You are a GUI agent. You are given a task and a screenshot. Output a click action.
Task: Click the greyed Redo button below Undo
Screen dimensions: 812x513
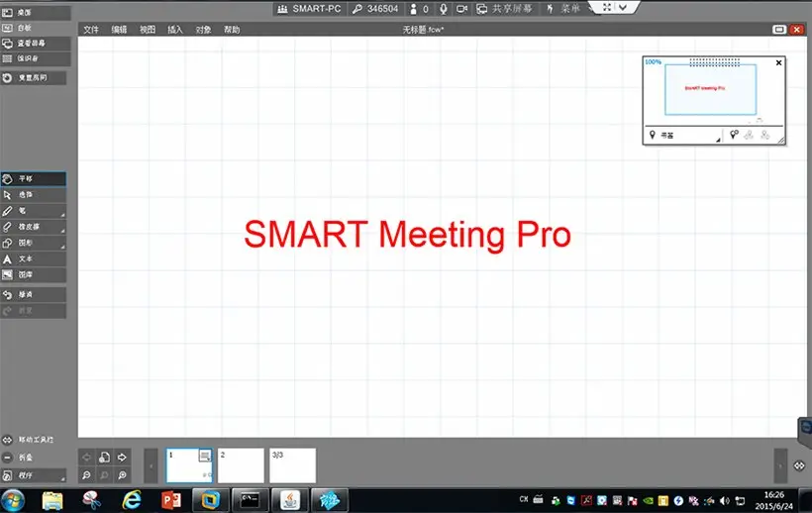[x=33, y=311]
